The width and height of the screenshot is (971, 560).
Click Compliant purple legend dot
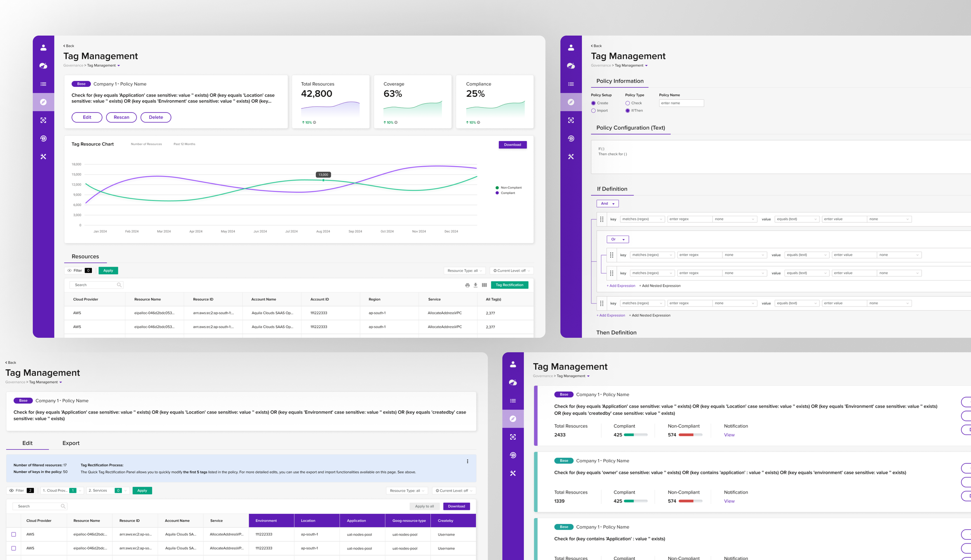point(497,193)
